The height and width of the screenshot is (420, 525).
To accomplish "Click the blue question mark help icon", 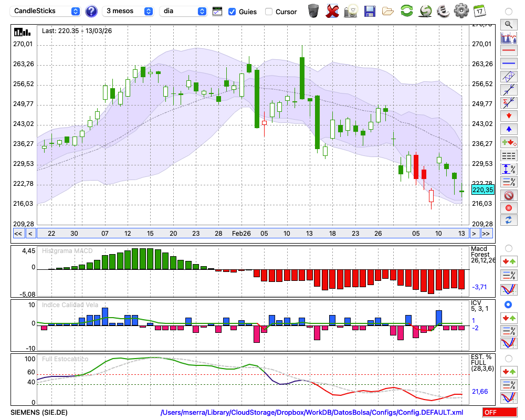I will click(91, 11).
